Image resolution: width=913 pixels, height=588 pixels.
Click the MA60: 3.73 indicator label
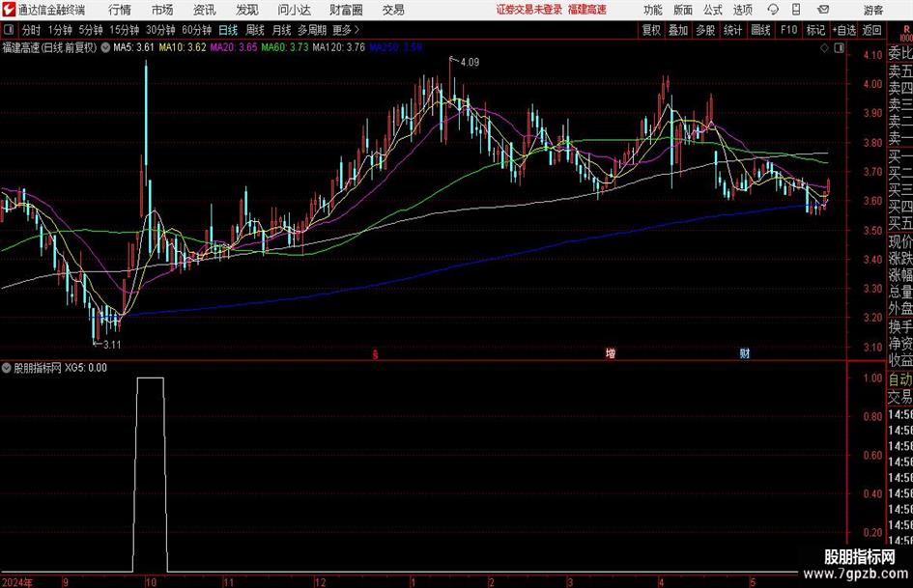coord(285,47)
